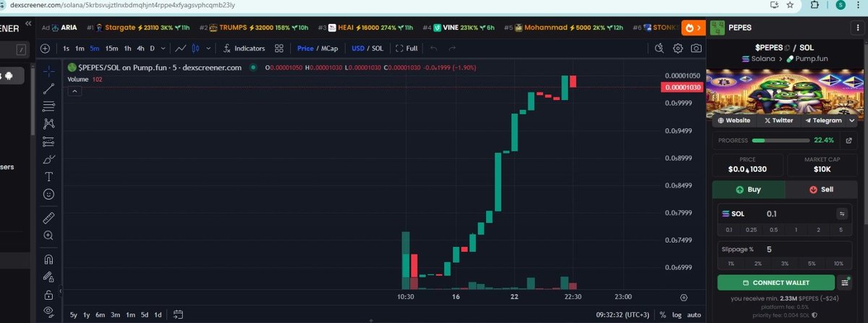This screenshot has width=868, height=323.
Task: Open the token Telegram link
Action: 824,120
